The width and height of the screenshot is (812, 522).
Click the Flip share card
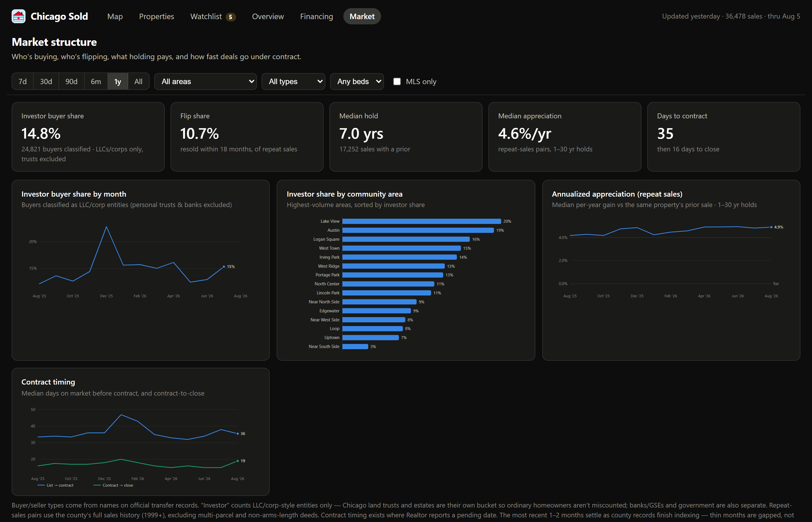pyautogui.click(x=247, y=137)
